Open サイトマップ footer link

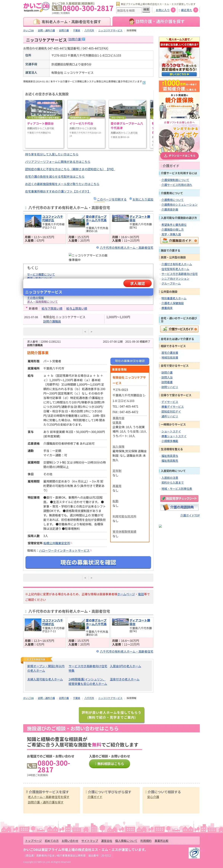pos(89,841)
